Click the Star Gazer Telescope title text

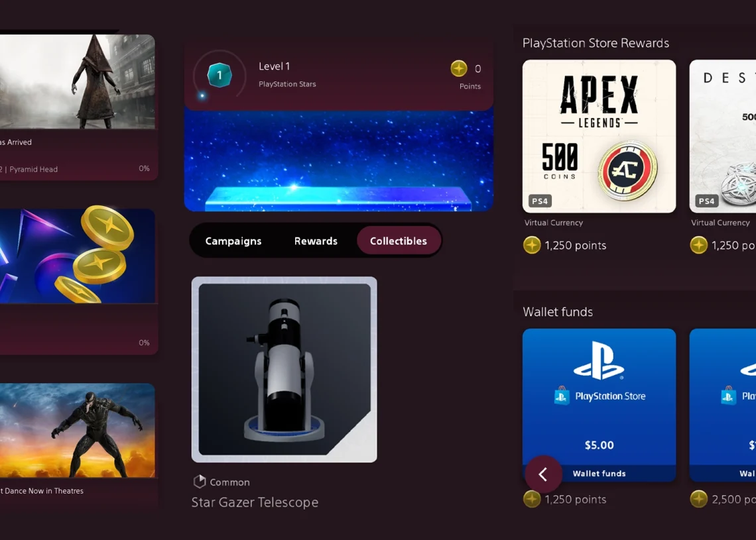pyautogui.click(x=255, y=502)
